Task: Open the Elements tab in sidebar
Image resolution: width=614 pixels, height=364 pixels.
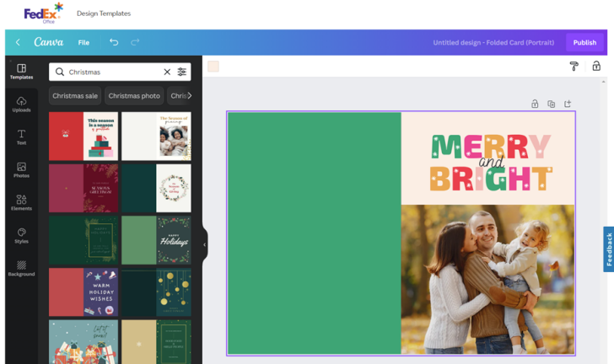Action: coord(21,203)
